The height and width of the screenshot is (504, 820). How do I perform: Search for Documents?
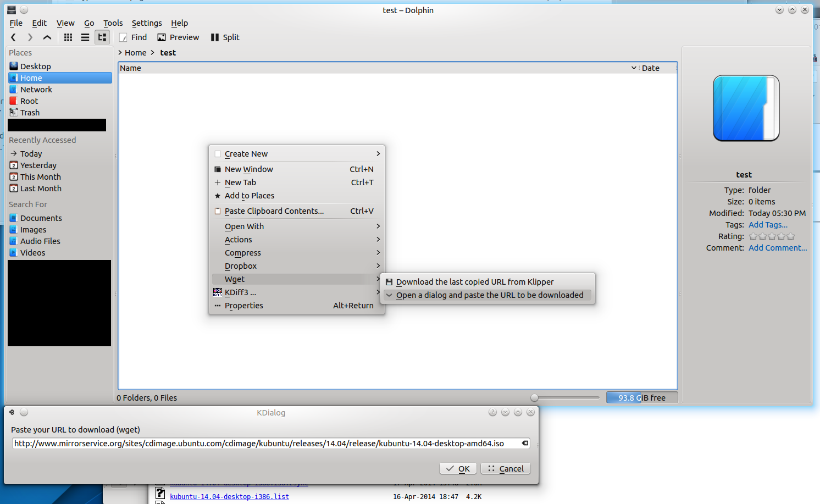[60, 218]
